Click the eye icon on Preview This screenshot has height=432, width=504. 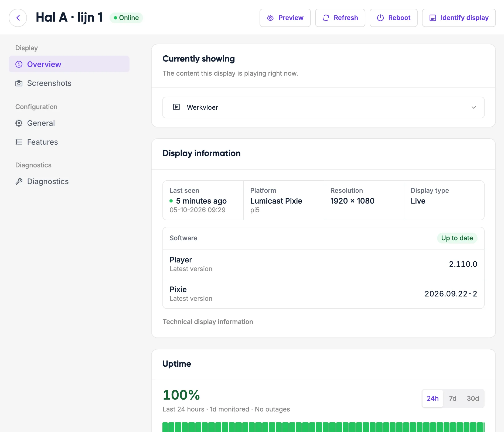pos(270,18)
